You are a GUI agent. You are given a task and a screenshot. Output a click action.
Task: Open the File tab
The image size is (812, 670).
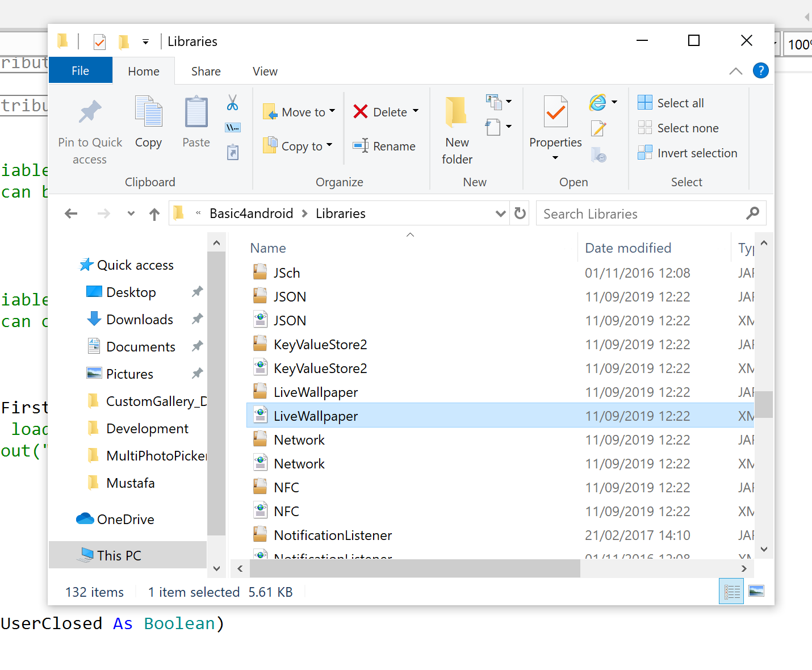[x=80, y=71]
